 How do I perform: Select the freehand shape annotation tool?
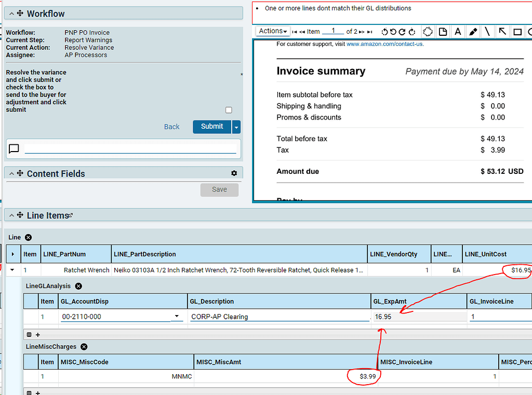coord(428,32)
